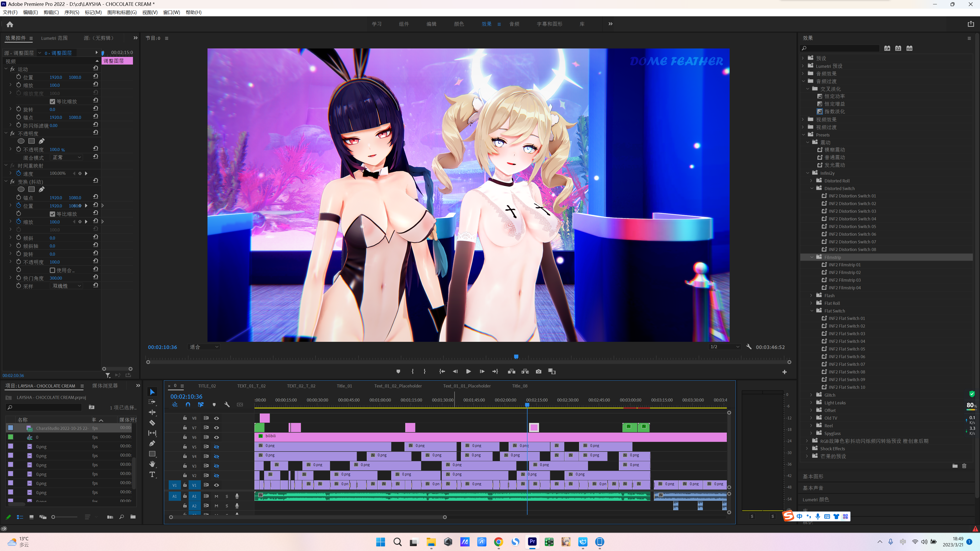
Task: Open the button editor plus icon
Action: coord(785,372)
